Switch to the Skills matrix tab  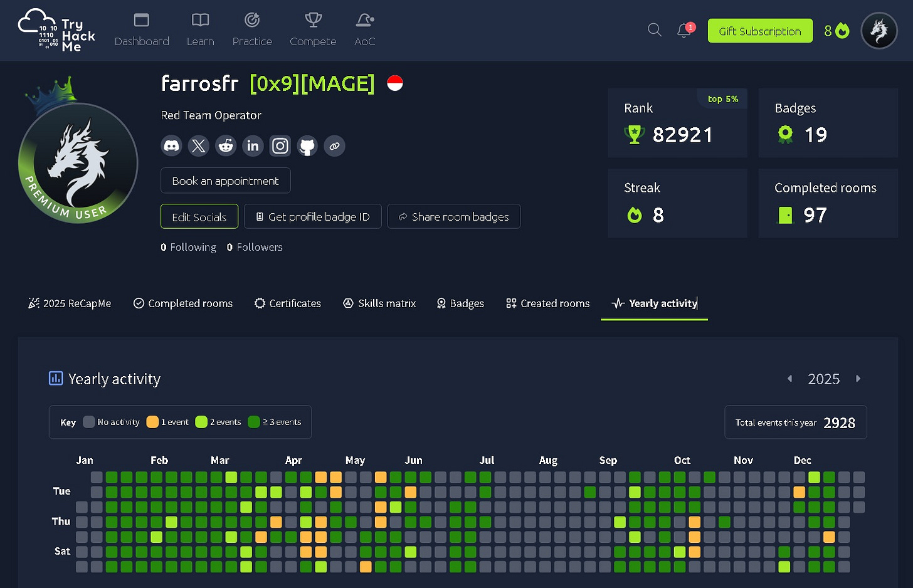point(380,303)
